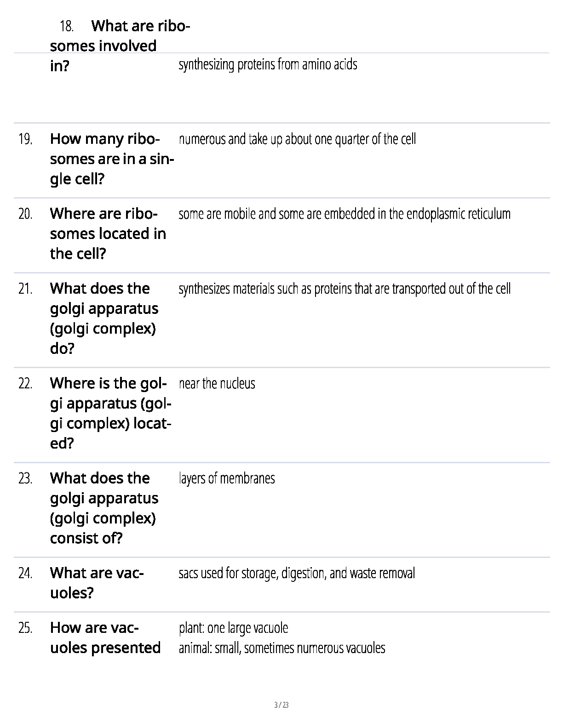The image size is (563, 728).
Task: Click the answer "layers of membranes"
Action: pyautogui.click(x=227, y=478)
